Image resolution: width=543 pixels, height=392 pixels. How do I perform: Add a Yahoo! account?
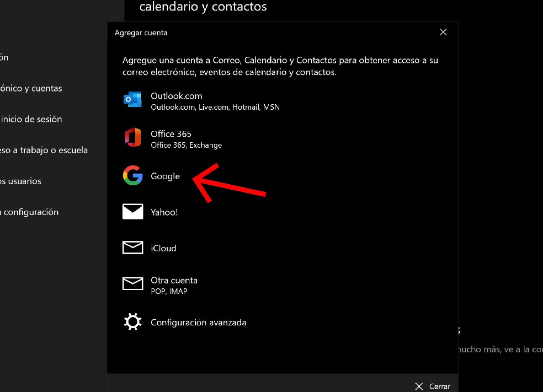164,212
